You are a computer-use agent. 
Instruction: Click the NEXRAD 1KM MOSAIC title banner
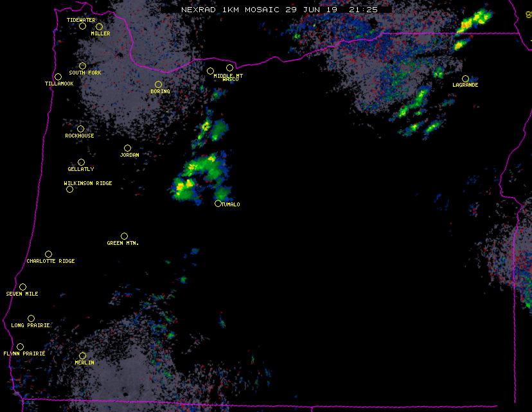276,10
